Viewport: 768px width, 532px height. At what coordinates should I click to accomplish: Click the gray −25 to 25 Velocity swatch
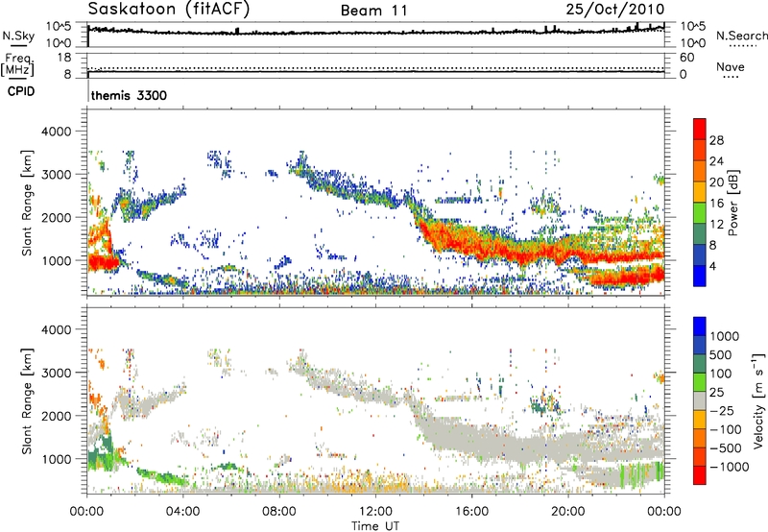[x=700, y=400]
